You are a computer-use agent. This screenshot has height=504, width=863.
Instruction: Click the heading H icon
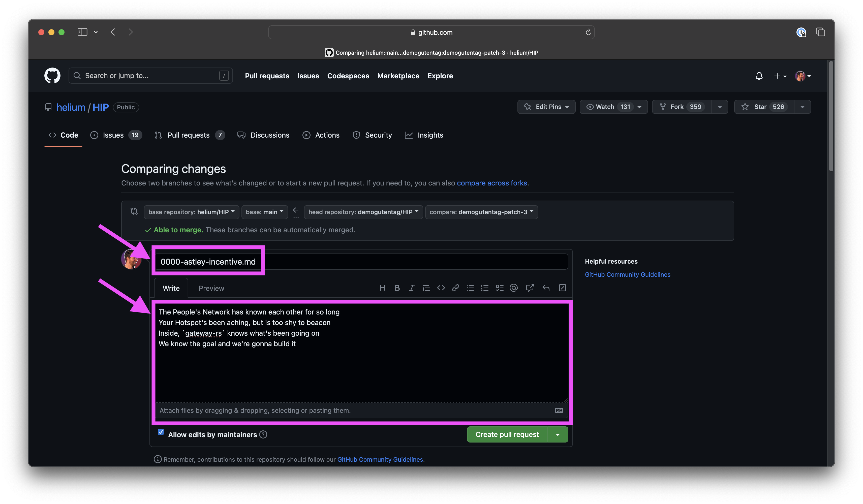point(383,288)
